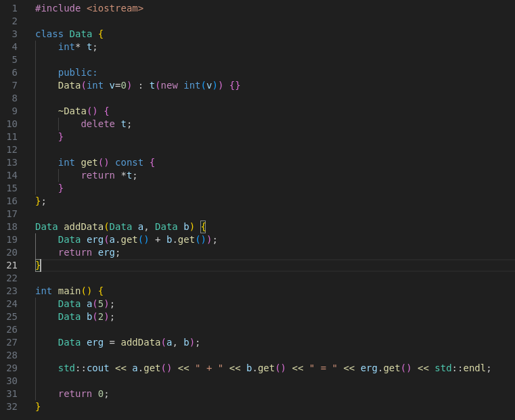Click 'erg' variable declared on line 27
This screenshot has height=420, width=515.
(x=95, y=342)
